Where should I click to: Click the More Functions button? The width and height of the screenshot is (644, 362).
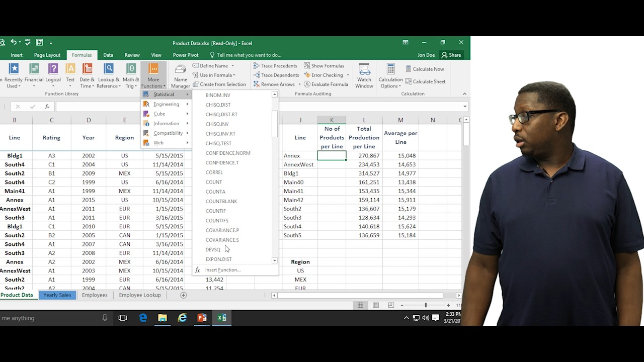click(153, 75)
